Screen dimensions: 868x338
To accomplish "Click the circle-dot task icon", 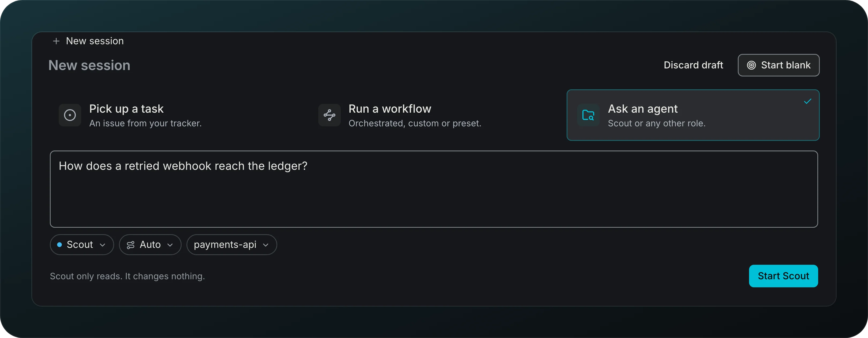I will 70,115.
